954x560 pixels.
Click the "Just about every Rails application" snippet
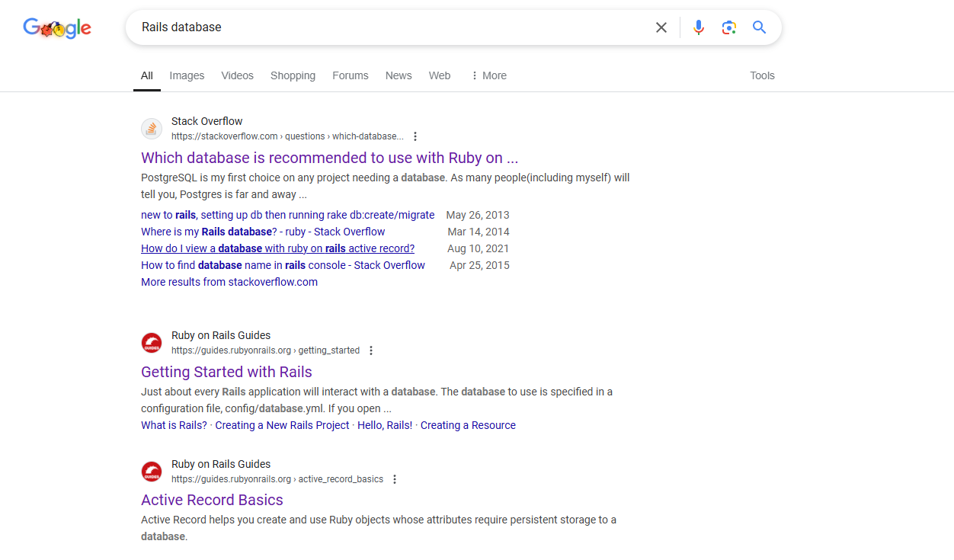377,400
